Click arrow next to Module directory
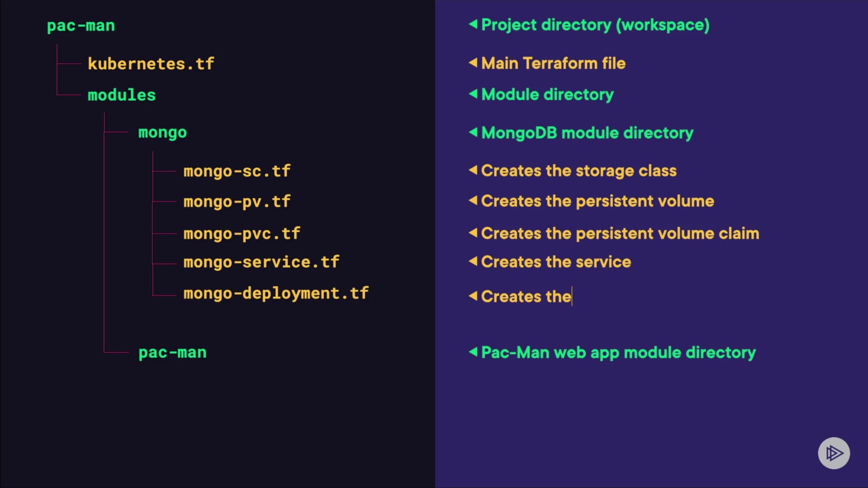This screenshot has height=488, width=868. tap(473, 94)
